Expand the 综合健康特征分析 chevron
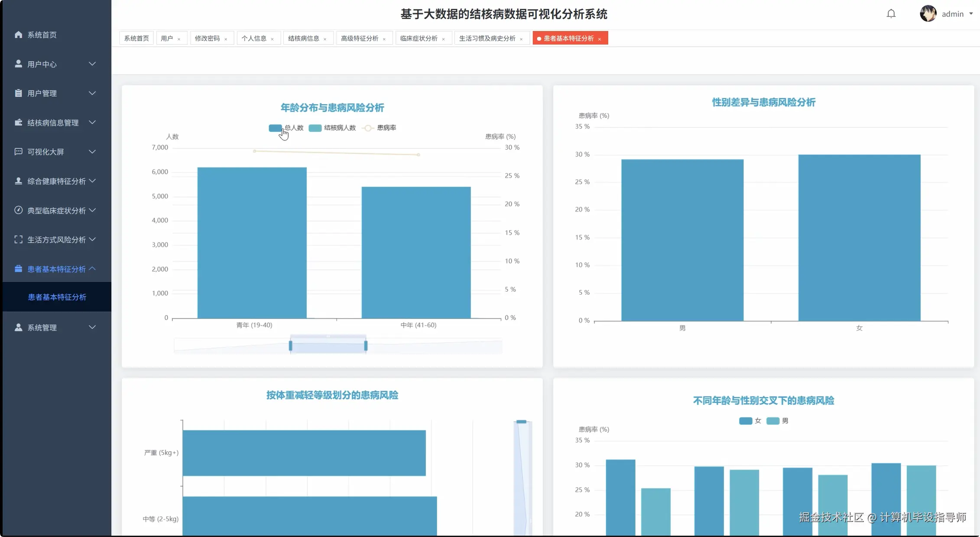Image resolution: width=980 pixels, height=537 pixels. (92, 181)
